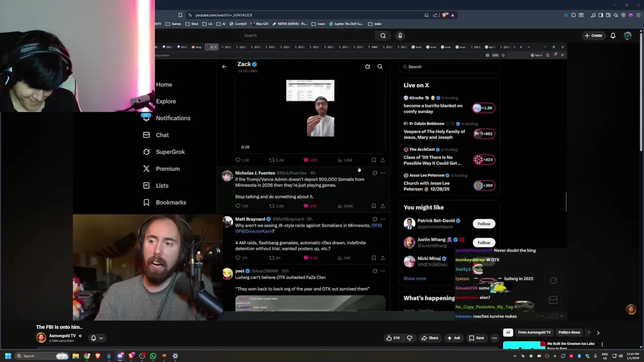Select Politics News chip
Viewport: 644px width, 362px height.
click(x=569, y=332)
